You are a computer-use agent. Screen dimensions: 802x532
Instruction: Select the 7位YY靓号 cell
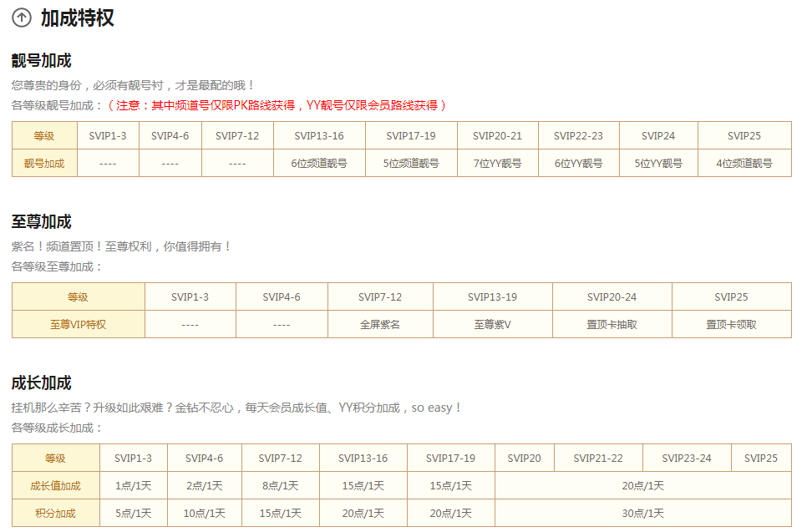[x=497, y=163]
